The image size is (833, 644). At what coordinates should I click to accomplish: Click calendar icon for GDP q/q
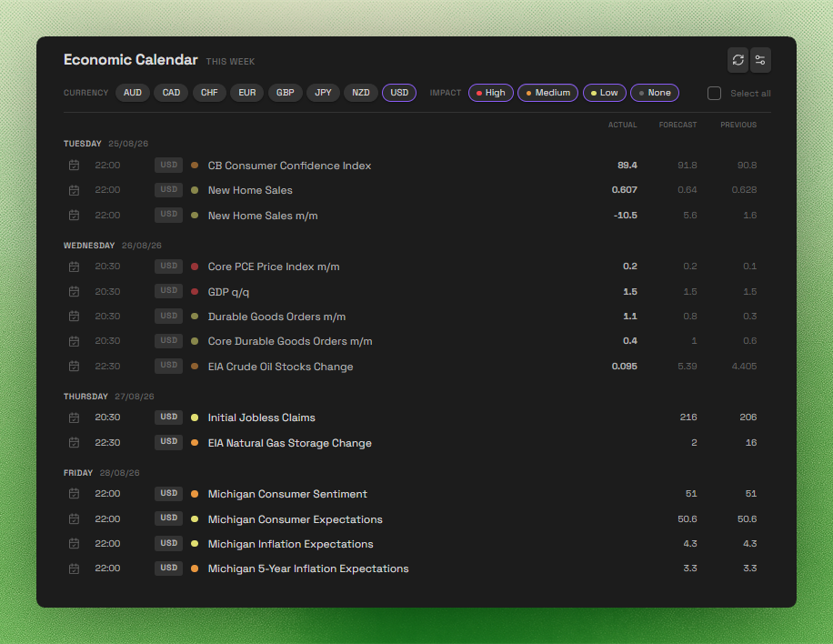click(x=74, y=292)
